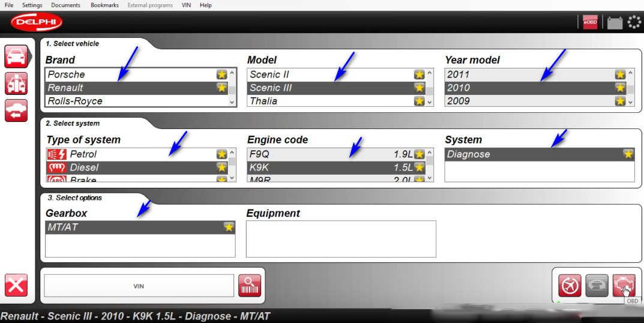Open the File menu
The height and width of the screenshot is (323, 644).
[8, 5]
